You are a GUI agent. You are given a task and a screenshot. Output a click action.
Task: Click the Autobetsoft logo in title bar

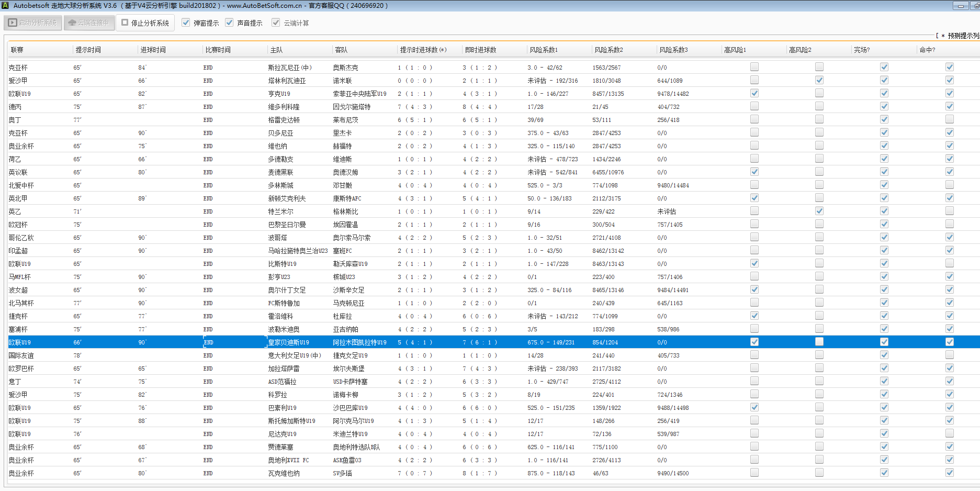6,6
